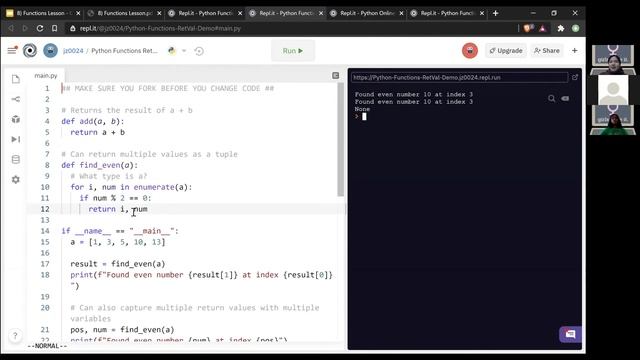
Task: Open the red account avatar
Action: tap(470, 51)
